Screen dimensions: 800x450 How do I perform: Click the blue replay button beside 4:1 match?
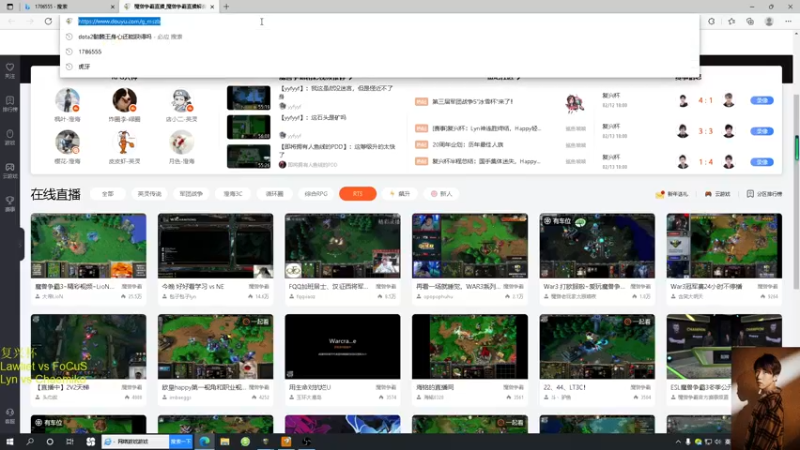[762, 101]
